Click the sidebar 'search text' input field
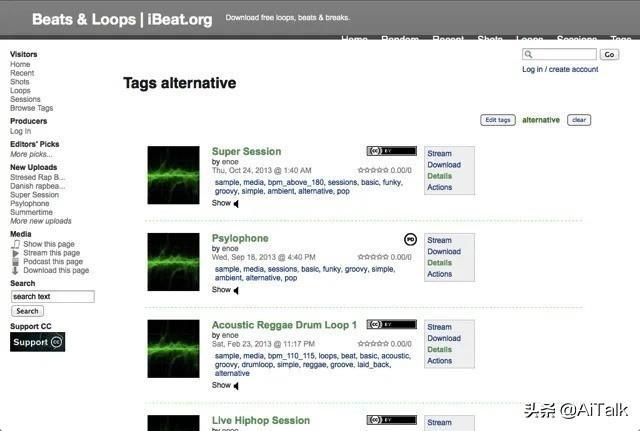This screenshot has height=431, width=640. pyautogui.click(x=52, y=296)
